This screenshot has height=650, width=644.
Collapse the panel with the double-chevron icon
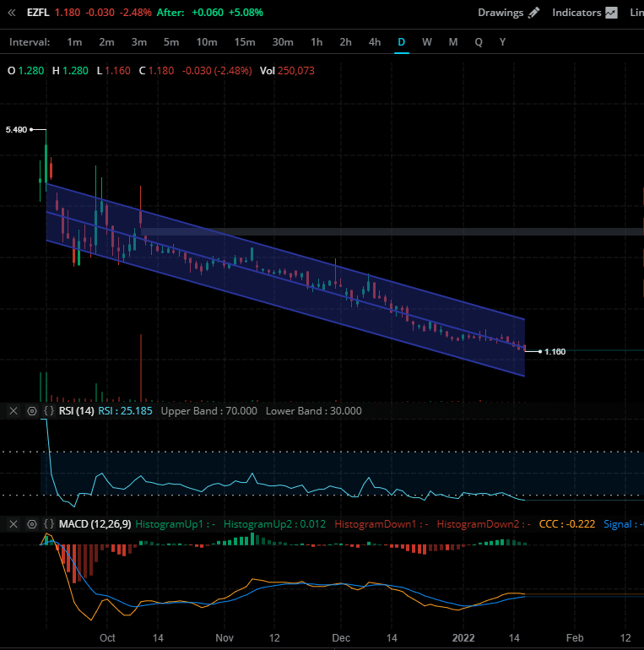tap(12, 13)
